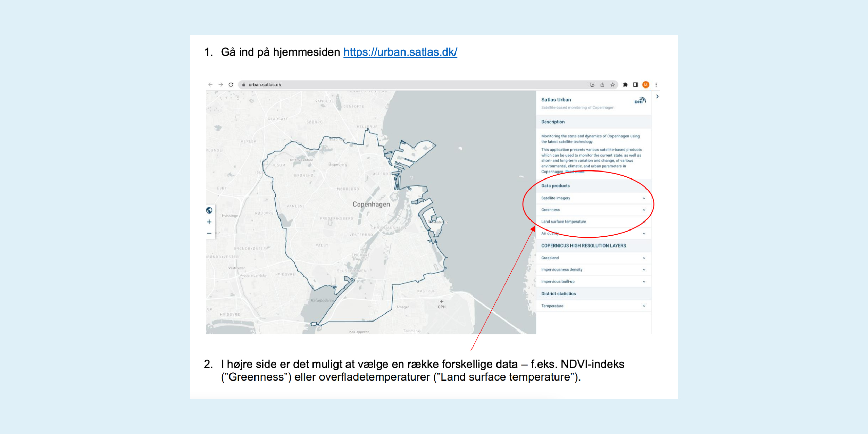Click the share page icon in address bar

pos(602,85)
